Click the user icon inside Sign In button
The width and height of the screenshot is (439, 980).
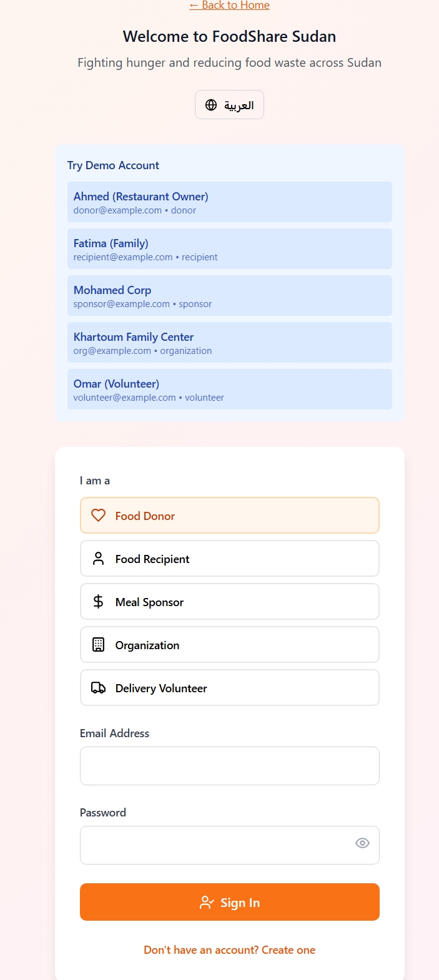[x=206, y=902]
